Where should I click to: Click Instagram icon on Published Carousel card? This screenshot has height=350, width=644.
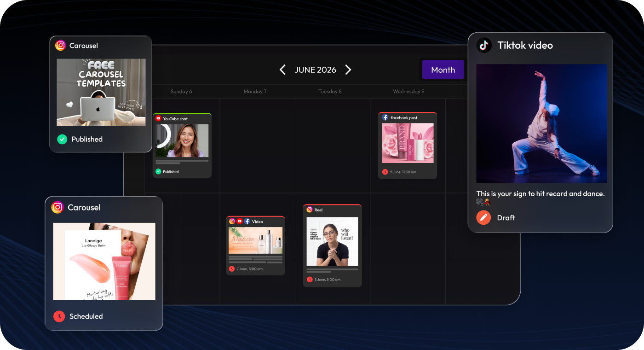[61, 46]
